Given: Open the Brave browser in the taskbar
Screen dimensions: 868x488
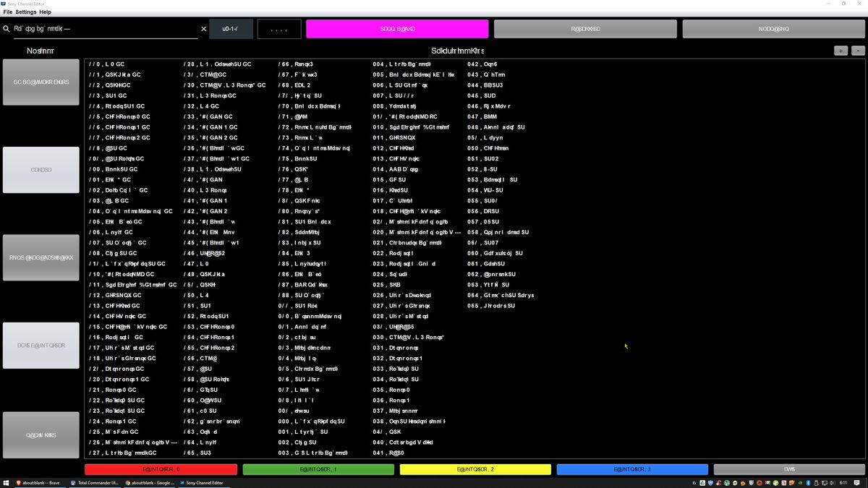Looking at the screenshot, I should [40, 482].
